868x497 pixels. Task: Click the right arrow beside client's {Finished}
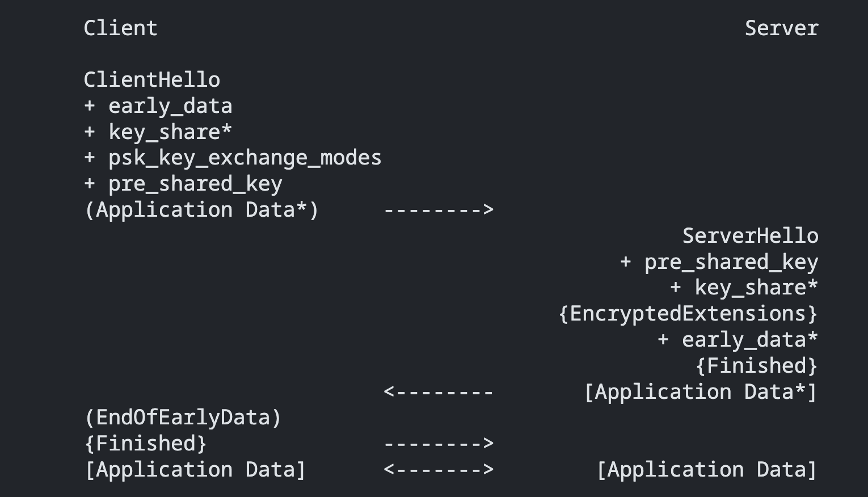point(439,444)
